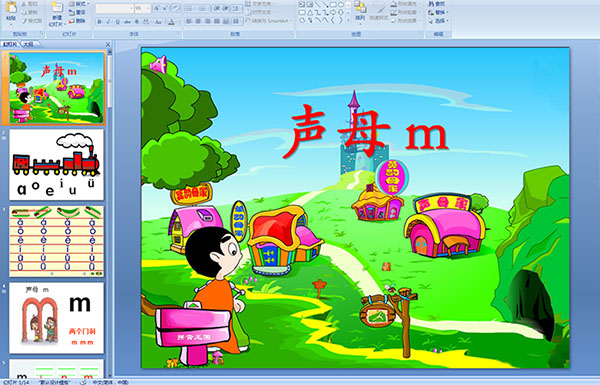
Task: Open the font name dropdown
Action: (131, 8)
